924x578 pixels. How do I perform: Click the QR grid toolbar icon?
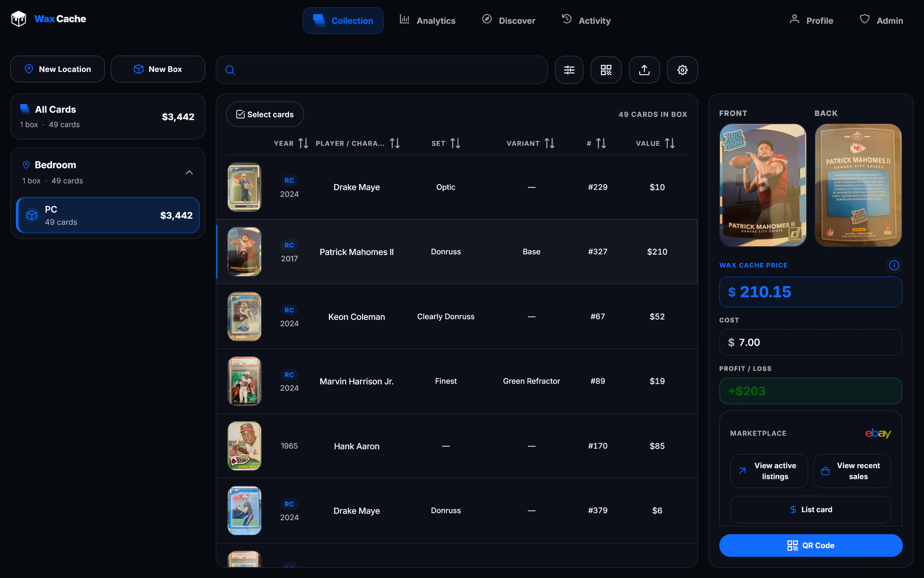coord(606,70)
